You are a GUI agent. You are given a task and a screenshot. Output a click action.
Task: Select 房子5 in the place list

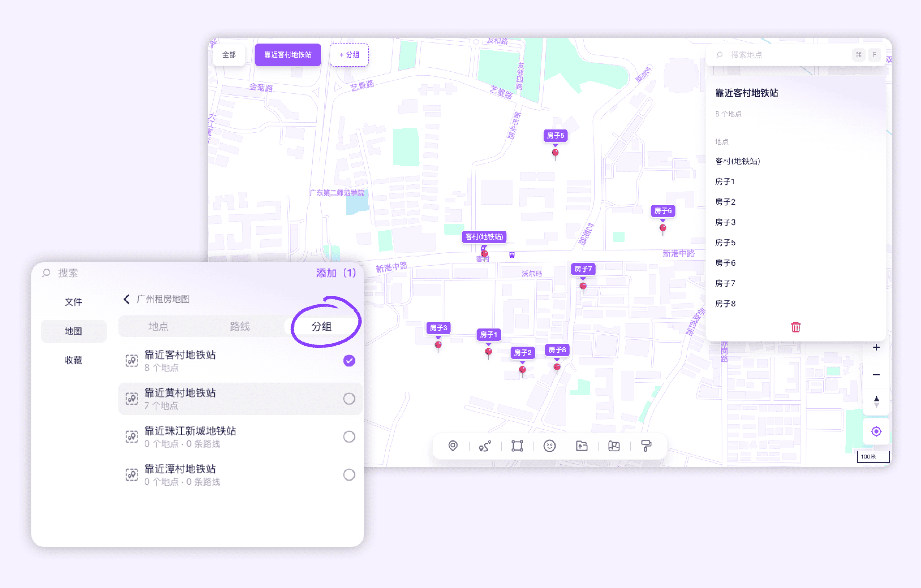pos(725,243)
